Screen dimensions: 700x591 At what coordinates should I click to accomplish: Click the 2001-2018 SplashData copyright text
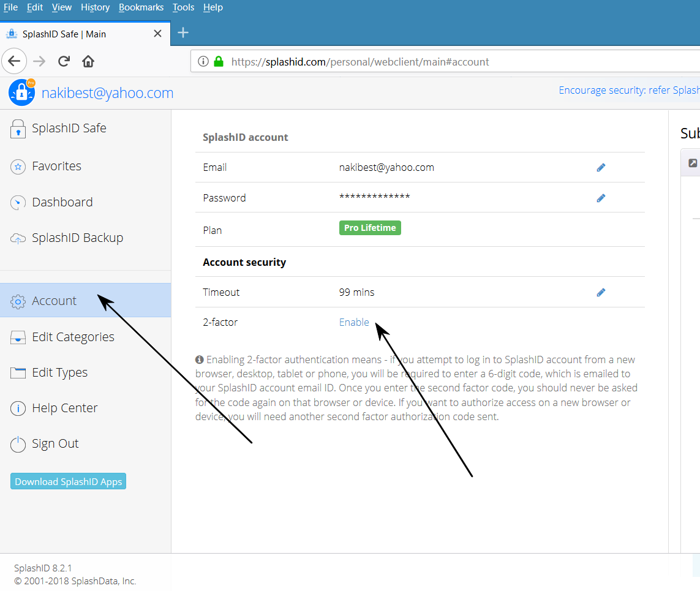75,581
